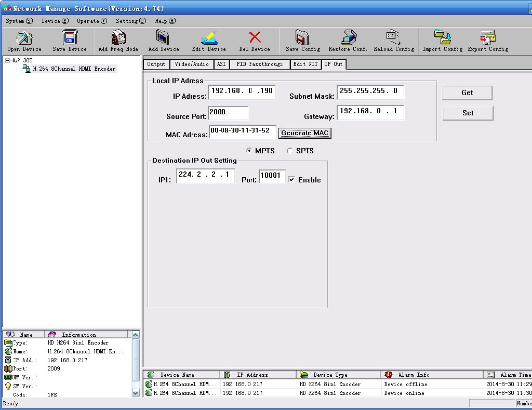Click the Gateway input field
The width and height of the screenshot is (532, 410).
[x=370, y=112]
